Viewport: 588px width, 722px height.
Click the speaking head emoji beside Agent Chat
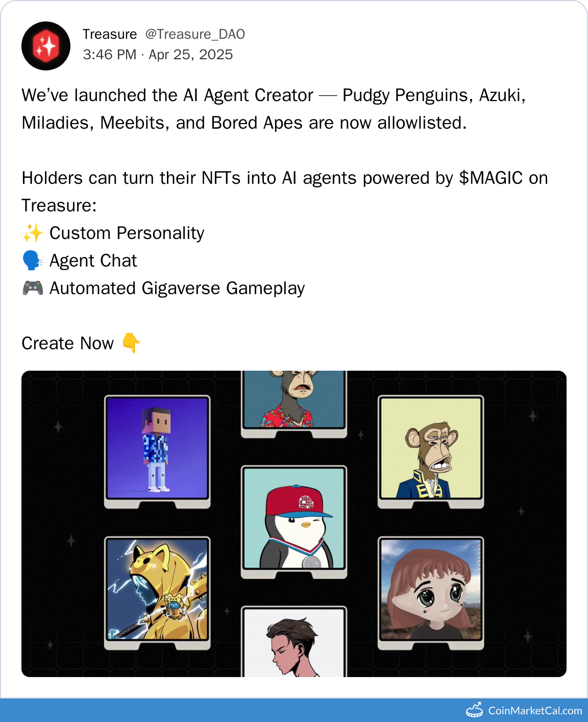pyautogui.click(x=33, y=260)
